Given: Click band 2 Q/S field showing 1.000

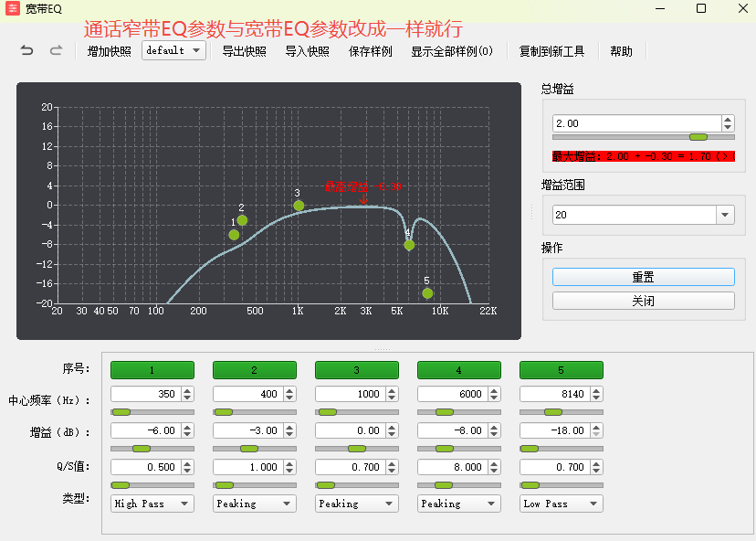Looking at the screenshot, I should point(248,467).
